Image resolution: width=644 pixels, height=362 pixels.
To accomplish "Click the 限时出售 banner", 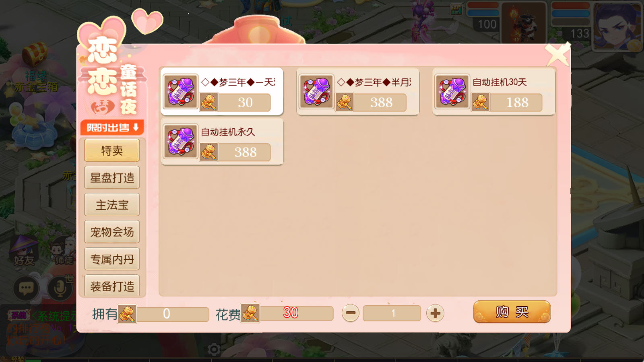I will pyautogui.click(x=112, y=128).
